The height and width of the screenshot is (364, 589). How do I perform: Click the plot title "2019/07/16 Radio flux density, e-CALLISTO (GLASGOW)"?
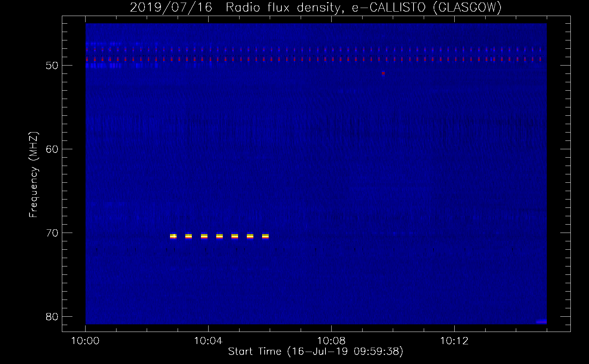coord(316,7)
